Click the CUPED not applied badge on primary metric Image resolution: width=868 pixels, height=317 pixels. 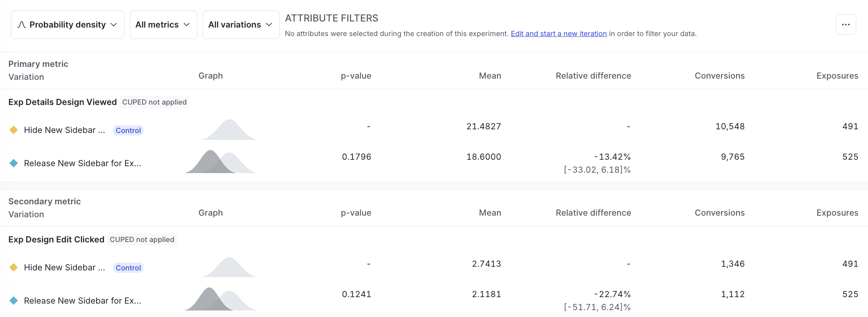coord(154,102)
